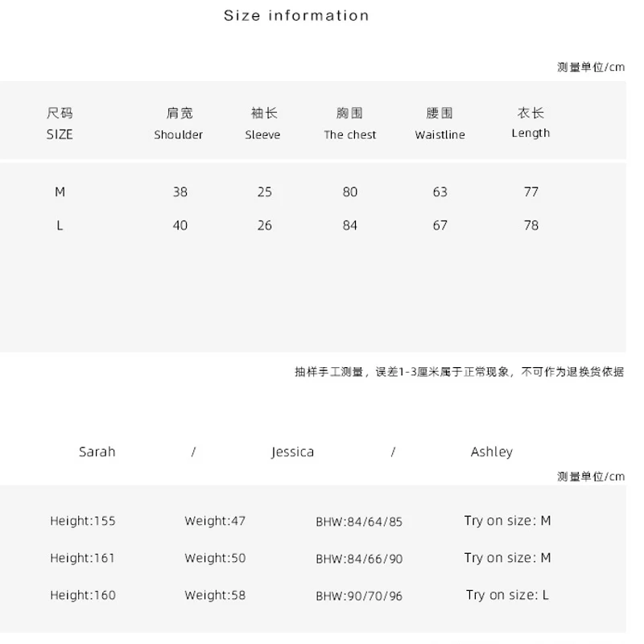Select length value 77 in M row
This screenshot has height=644, width=644.
pos(530,192)
